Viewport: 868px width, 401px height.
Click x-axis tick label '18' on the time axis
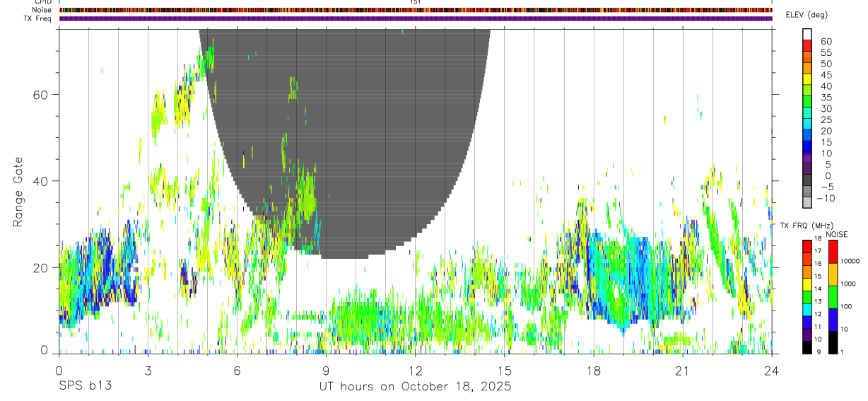(x=594, y=371)
